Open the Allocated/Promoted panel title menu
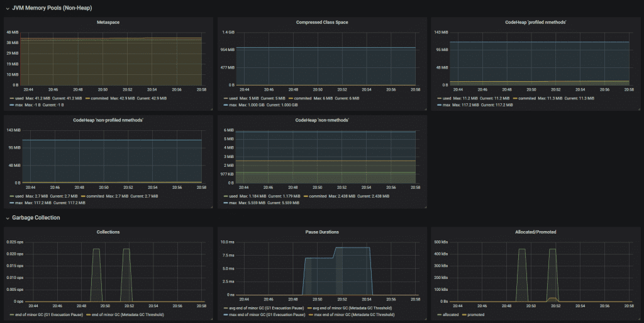Image resolution: width=644 pixels, height=323 pixels. [x=535, y=232]
